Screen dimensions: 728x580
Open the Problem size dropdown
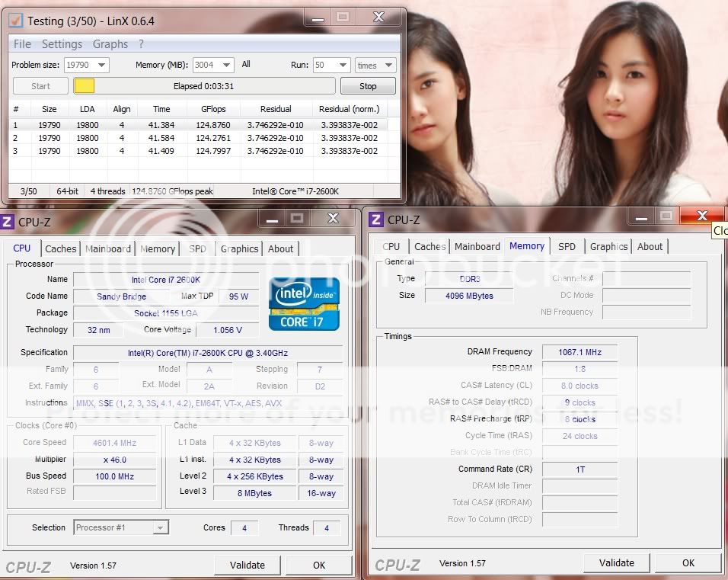pos(101,66)
